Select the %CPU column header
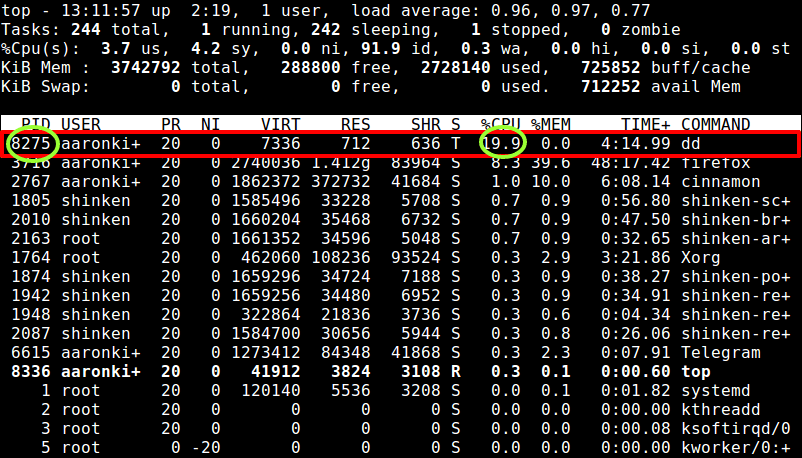This screenshot has width=802, height=458. point(501,124)
